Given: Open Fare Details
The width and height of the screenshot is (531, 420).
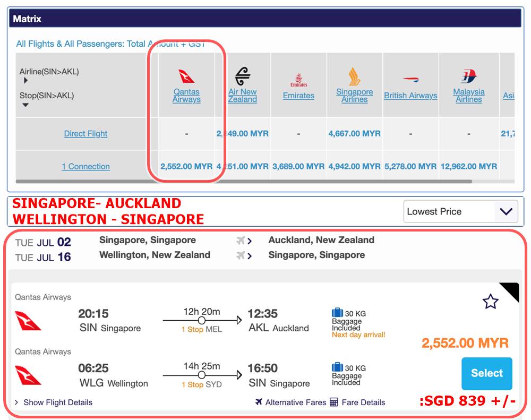Looking at the screenshot, I should 363,402.
